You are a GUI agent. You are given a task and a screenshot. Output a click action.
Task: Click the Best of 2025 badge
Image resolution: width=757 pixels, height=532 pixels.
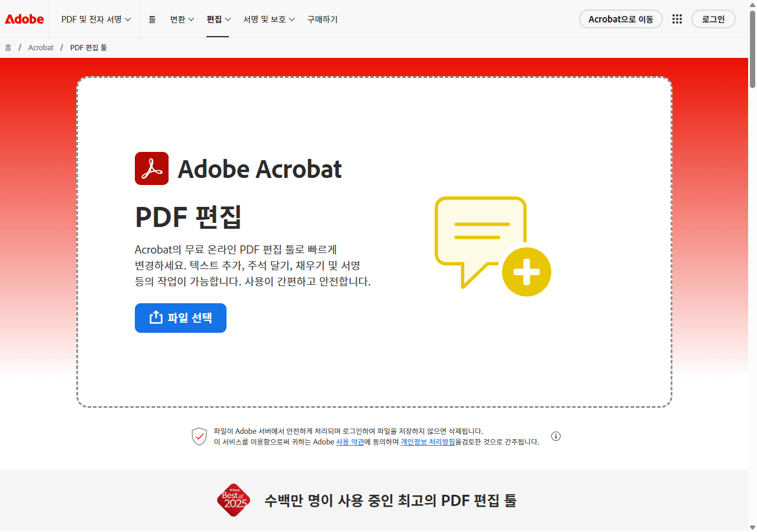point(233,500)
